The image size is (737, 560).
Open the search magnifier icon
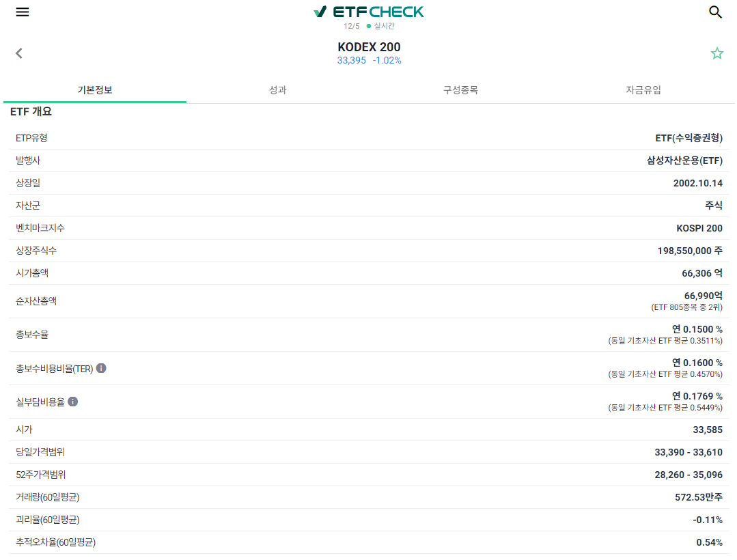[x=715, y=12]
